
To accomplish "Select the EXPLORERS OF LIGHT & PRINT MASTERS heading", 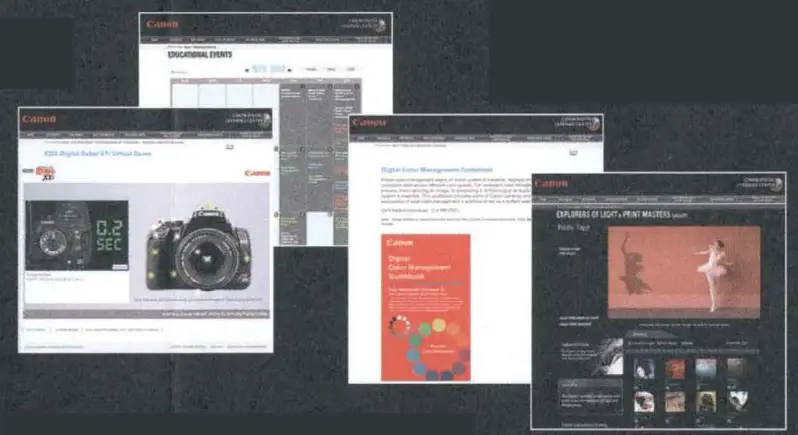I will (621, 215).
